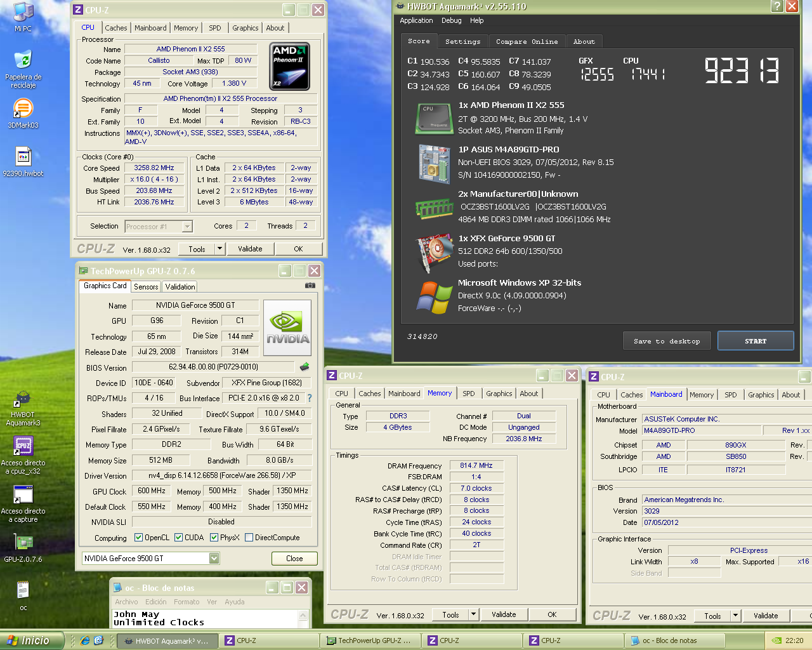Screen dimensions: 812x650
Task: Open Compare Online tab in Aquamark
Action: click(527, 42)
